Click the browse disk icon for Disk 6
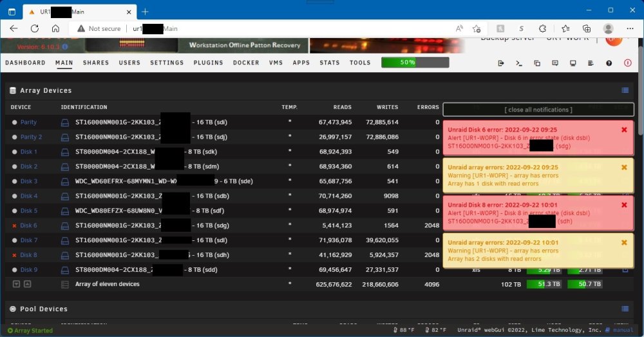The height and width of the screenshot is (337, 644). [x=65, y=226]
